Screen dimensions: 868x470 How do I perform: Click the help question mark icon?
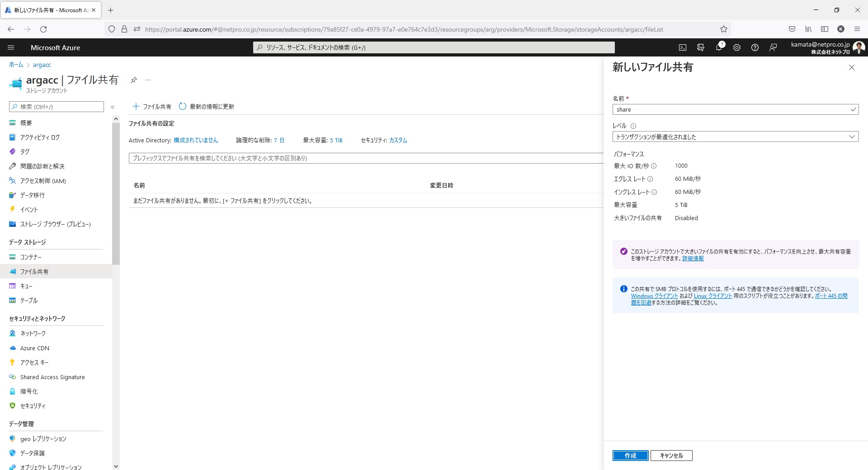pyautogui.click(x=755, y=47)
